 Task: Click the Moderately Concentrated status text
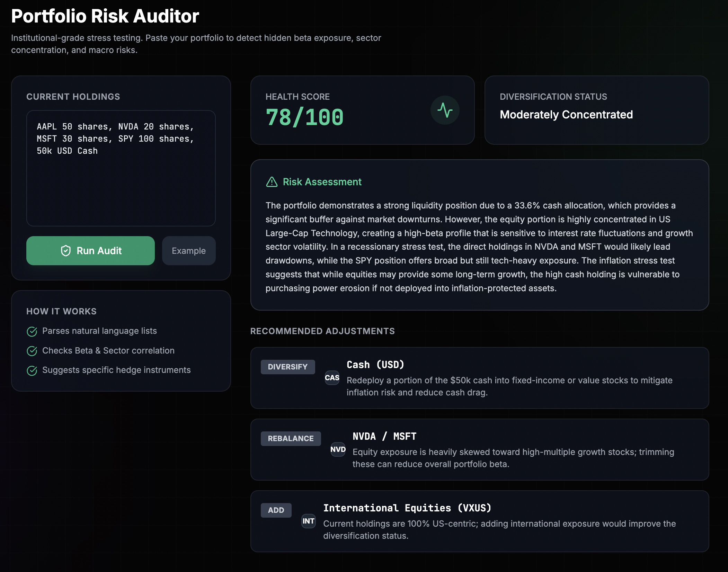pyautogui.click(x=566, y=115)
